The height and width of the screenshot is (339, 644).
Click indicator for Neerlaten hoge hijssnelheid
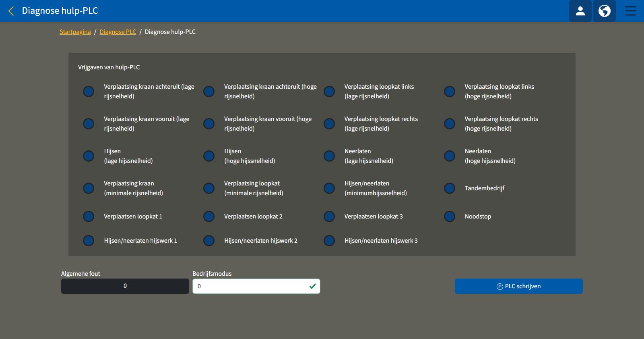click(x=450, y=156)
